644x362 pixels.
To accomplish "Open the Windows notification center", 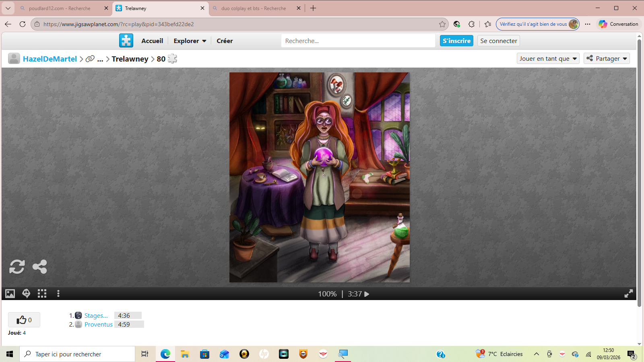I will (x=631, y=354).
